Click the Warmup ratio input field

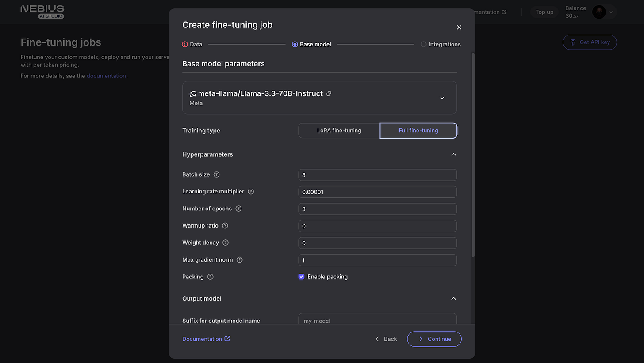tap(377, 226)
